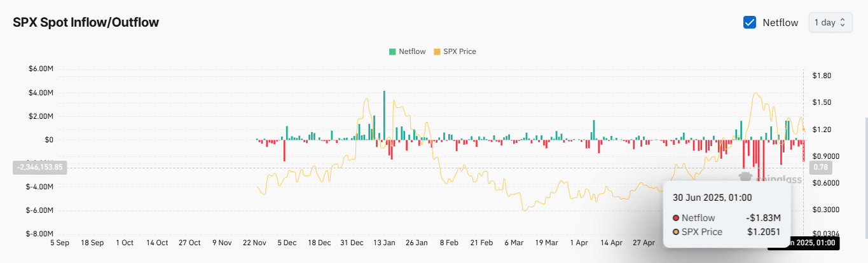The width and height of the screenshot is (868, 263).
Task: Uncheck the Netflow checkbox at top right
Action: coord(749,22)
